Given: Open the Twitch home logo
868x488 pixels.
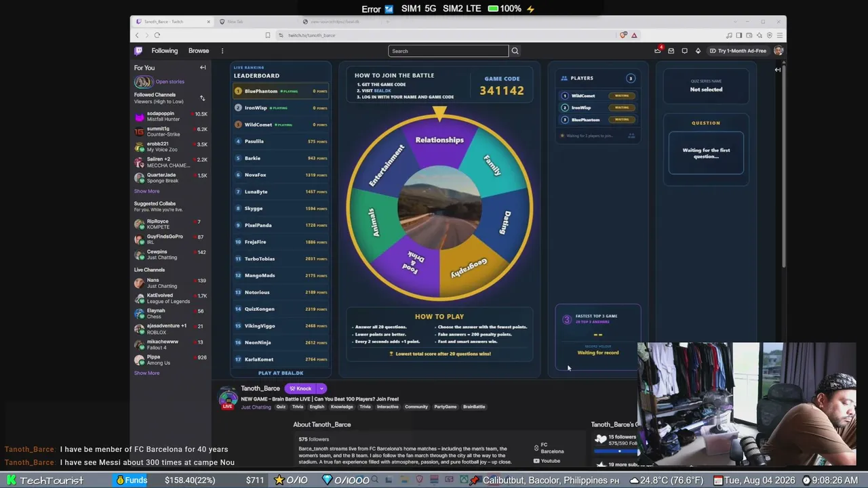Looking at the screenshot, I should pyautogui.click(x=138, y=51).
